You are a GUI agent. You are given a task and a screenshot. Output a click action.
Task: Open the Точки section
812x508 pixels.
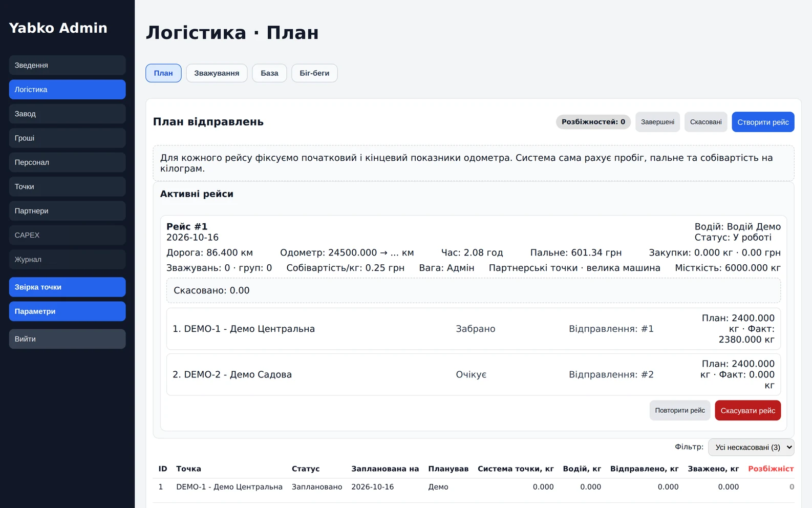tap(67, 187)
